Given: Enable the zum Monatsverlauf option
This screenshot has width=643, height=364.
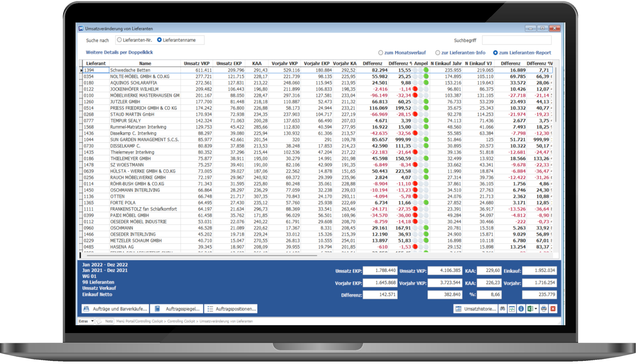Looking at the screenshot, I should click(x=381, y=53).
